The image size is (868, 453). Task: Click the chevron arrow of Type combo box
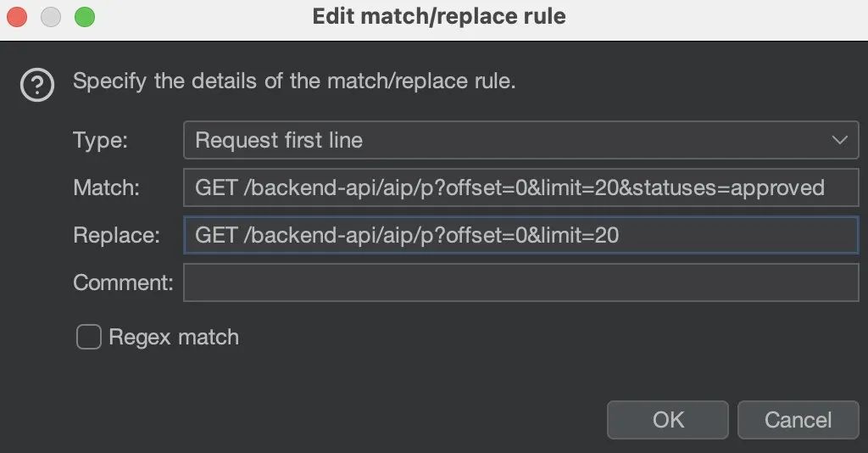tap(839, 140)
